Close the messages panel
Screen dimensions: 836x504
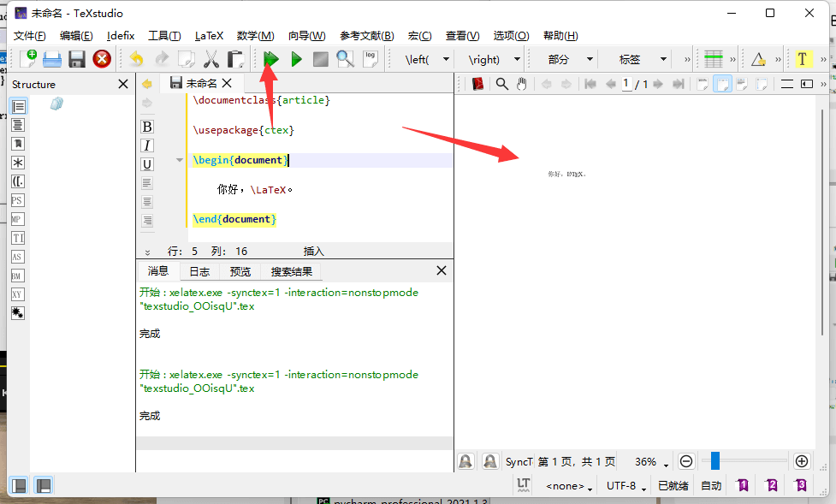click(442, 270)
